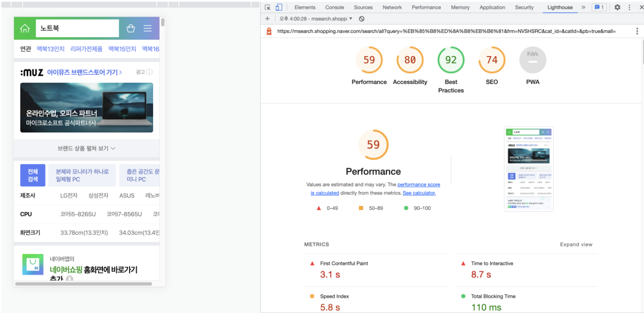Toggle the DevTools device toolbar
644x313 pixels.
coord(279,7)
